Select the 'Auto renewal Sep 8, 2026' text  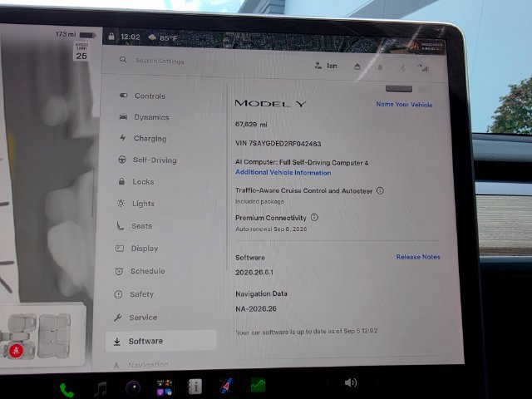(x=271, y=229)
